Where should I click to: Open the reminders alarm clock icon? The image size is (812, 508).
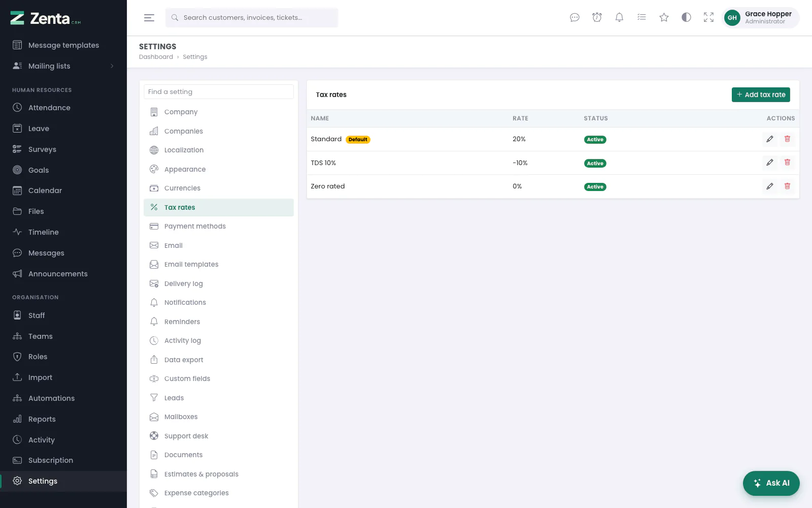tap(597, 18)
